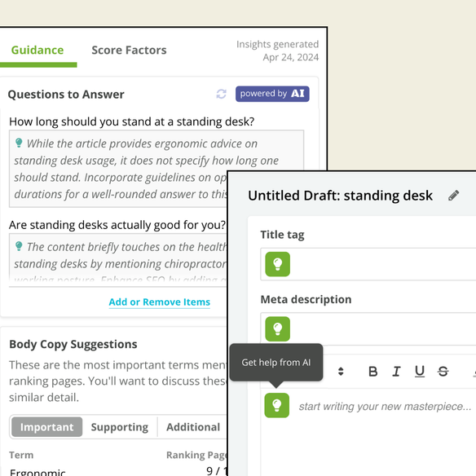Select the Guidance tab
This screenshot has height=476, width=476.
[x=37, y=50]
